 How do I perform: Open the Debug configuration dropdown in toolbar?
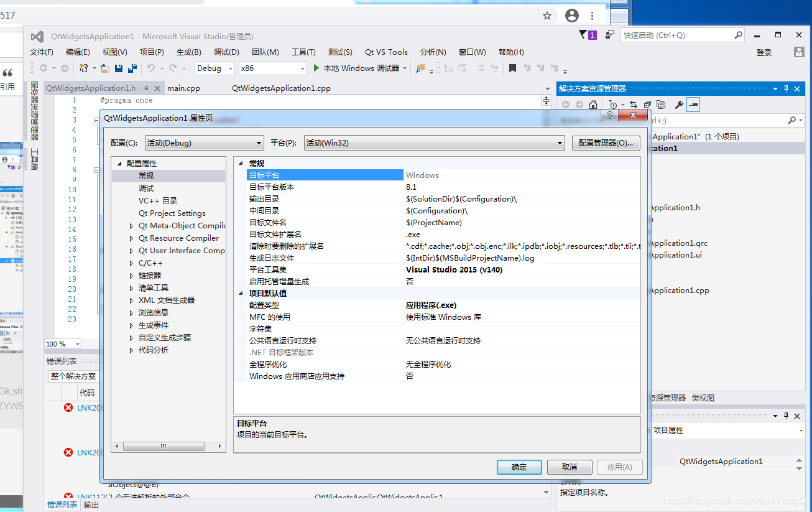(215, 68)
